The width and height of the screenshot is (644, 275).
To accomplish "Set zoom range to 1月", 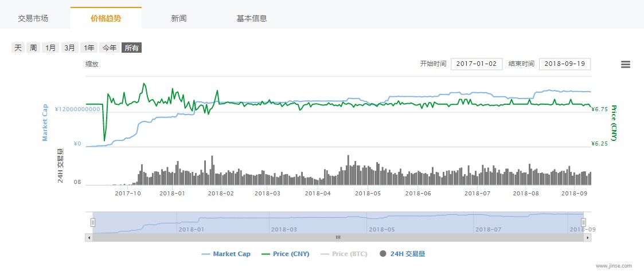I will [51, 48].
